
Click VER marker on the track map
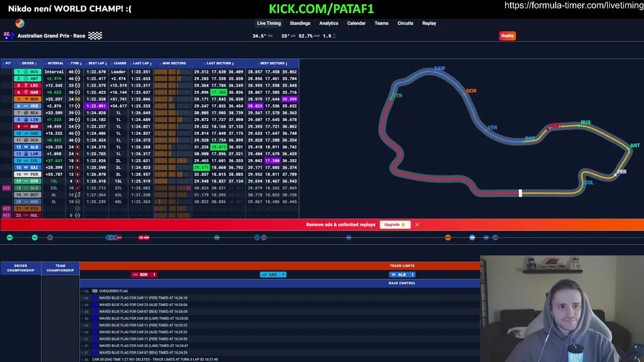tap(492, 128)
